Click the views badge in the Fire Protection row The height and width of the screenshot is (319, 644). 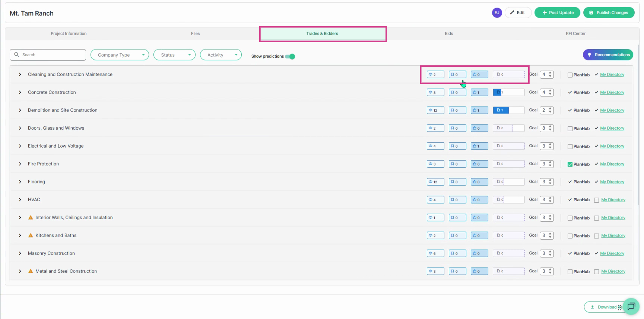click(435, 164)
